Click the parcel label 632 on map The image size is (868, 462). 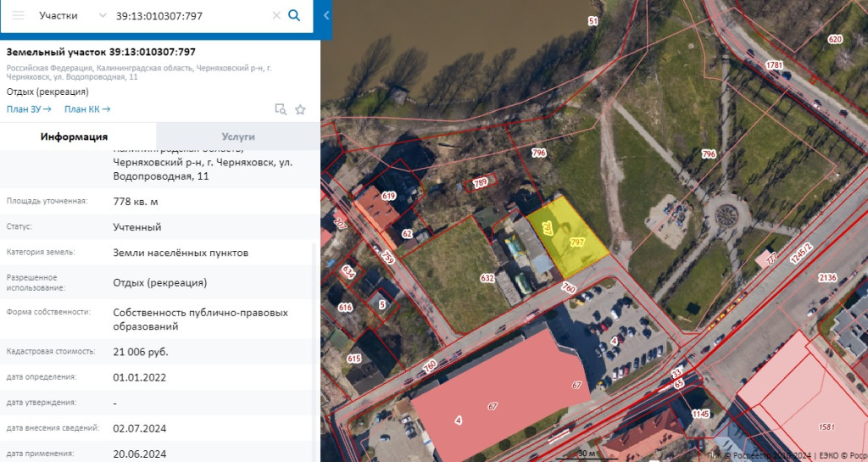(487, 277)
